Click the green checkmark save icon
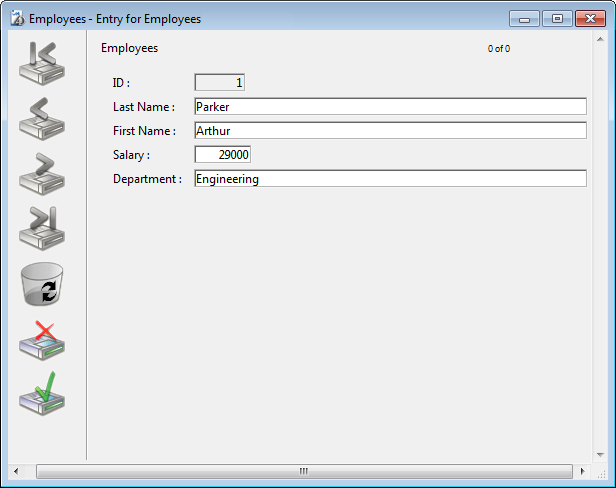 tap(42, 393)
